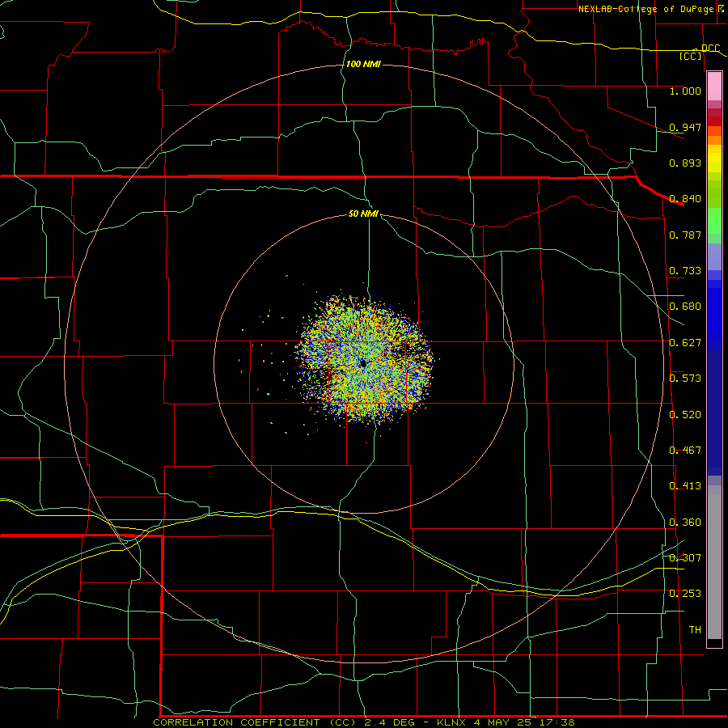Click the lavender segment of the color bar

click(714, 256)
